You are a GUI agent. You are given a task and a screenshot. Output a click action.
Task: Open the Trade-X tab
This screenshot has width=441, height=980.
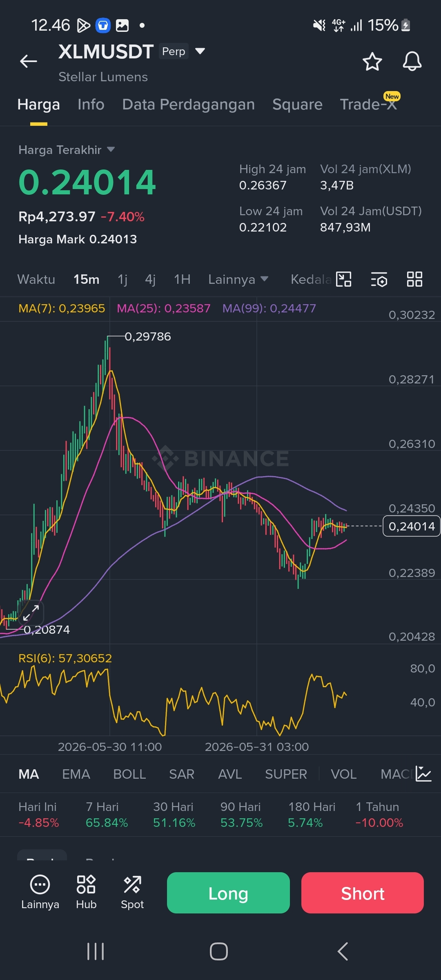point(369,105)
